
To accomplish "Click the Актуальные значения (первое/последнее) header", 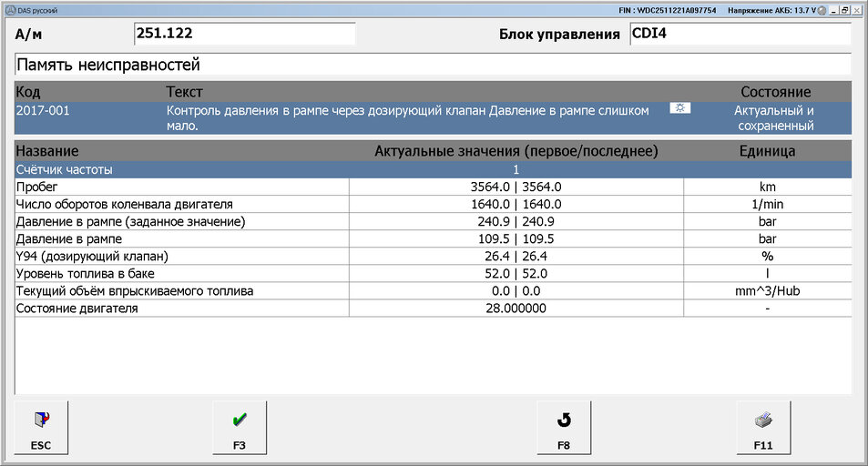I will click(516, 151).
